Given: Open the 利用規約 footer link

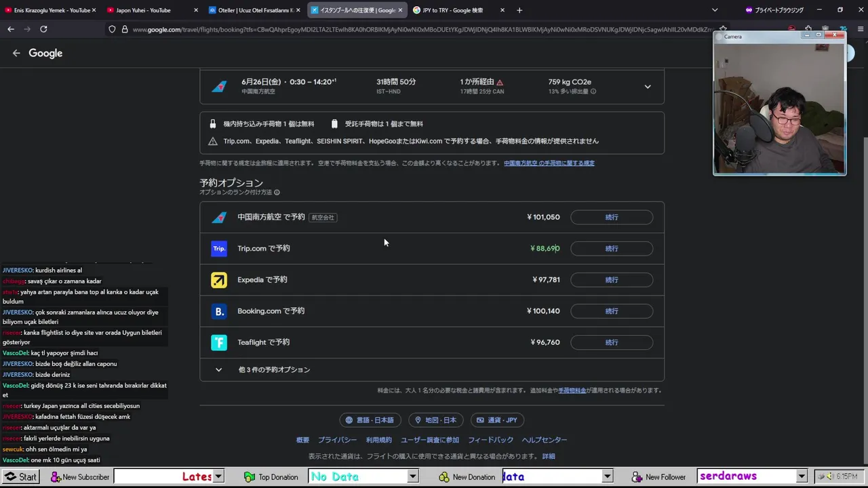Looking at the screenshot, I should click(x=379, y=440).
